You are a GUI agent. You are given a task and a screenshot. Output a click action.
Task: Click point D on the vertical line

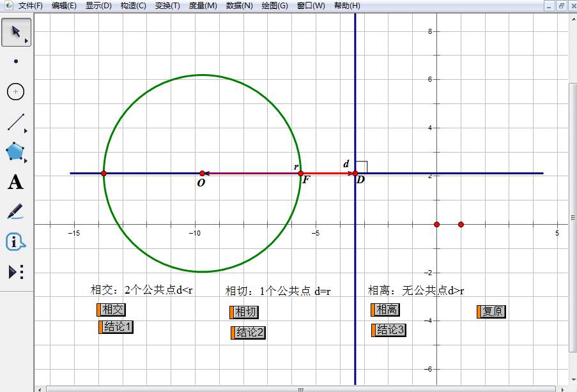[355, 173]
